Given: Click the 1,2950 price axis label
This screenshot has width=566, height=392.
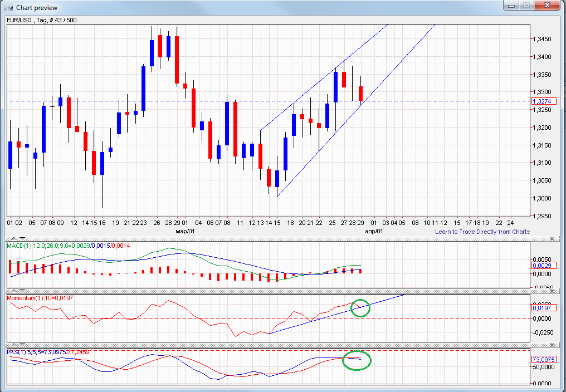Looking at the screenshot, I should point(543,216).
